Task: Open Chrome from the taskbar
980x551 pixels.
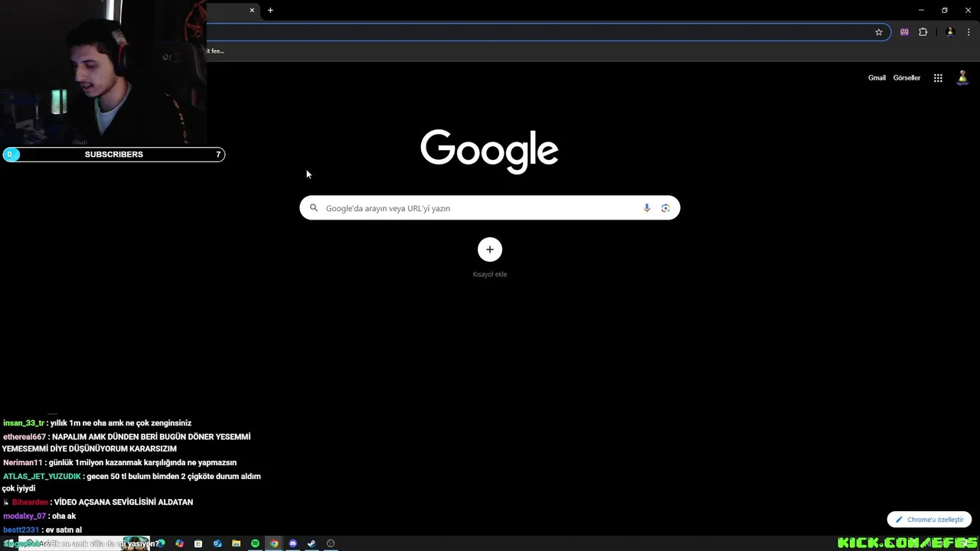Action: pos(274,543)
